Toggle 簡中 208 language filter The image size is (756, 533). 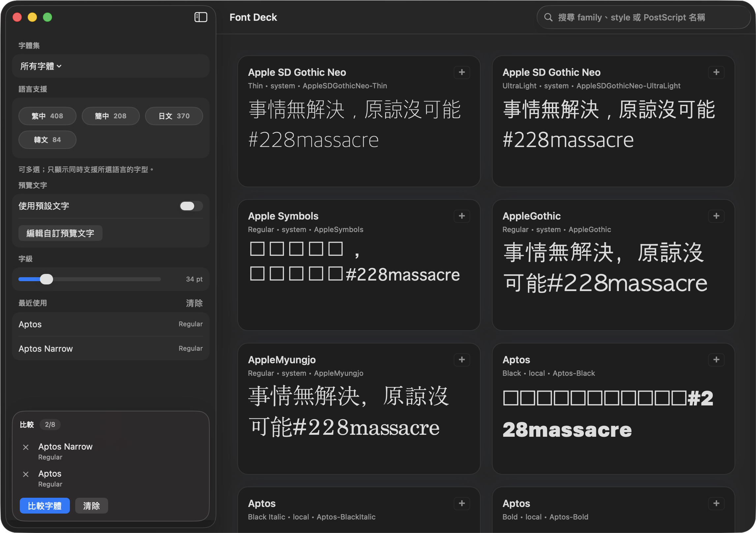111,116
